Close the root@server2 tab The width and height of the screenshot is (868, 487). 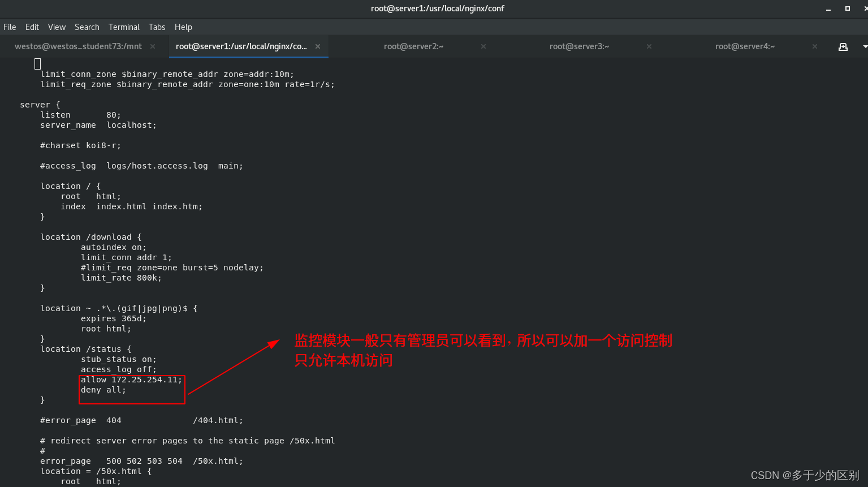(x=483, y=46)
